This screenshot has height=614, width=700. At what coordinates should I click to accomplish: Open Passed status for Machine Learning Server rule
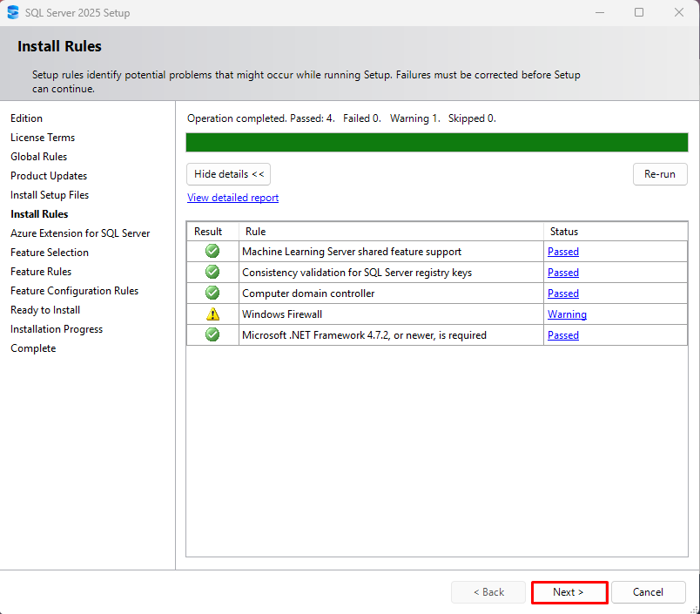coord(563,252)
